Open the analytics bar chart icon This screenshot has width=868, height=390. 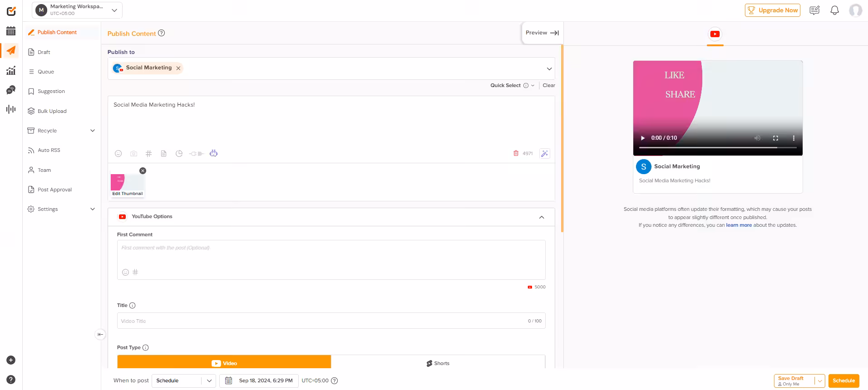tap(11, 70)
